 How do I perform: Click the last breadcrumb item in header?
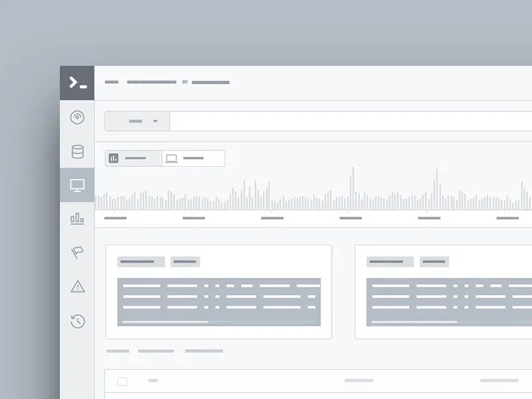[211, 82]
